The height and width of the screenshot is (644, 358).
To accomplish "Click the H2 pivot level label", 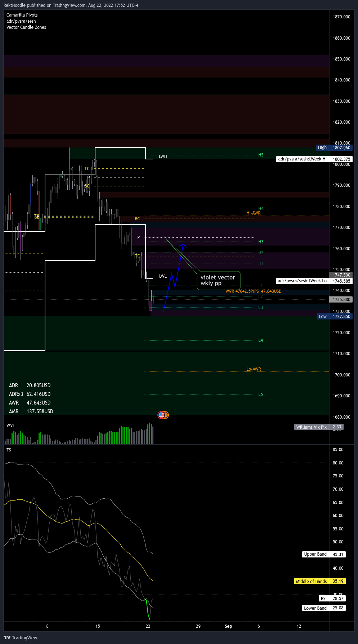I will coord(261,253).
